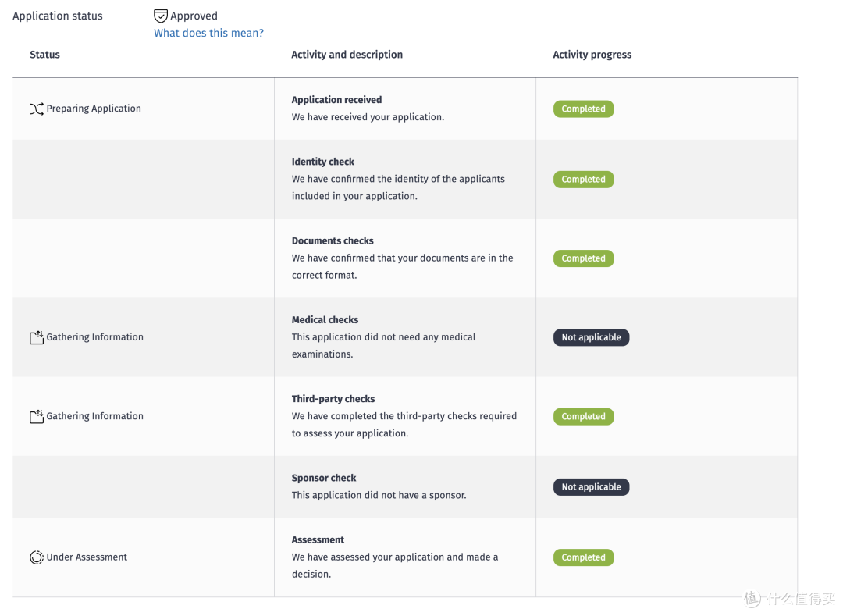Select the Activity and description column header
Image resolution: width=843 pixels, height=616 pixels.
(347, 55)
